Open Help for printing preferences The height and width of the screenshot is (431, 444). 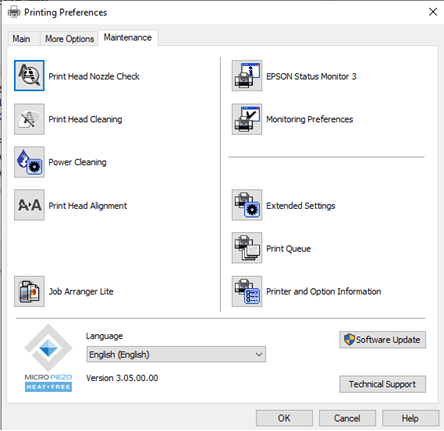coord(410,418)
